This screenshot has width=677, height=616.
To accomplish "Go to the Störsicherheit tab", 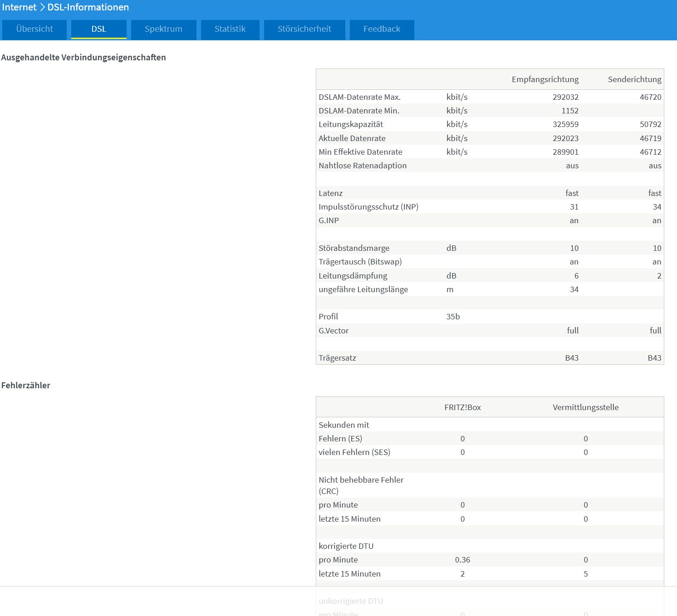I will click(x=304, y=29).
